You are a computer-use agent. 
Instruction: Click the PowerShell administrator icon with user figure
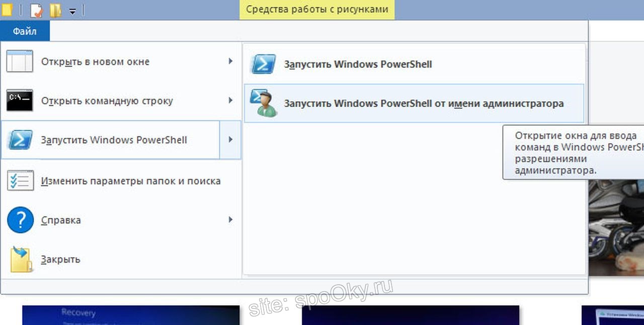(264, 103)
